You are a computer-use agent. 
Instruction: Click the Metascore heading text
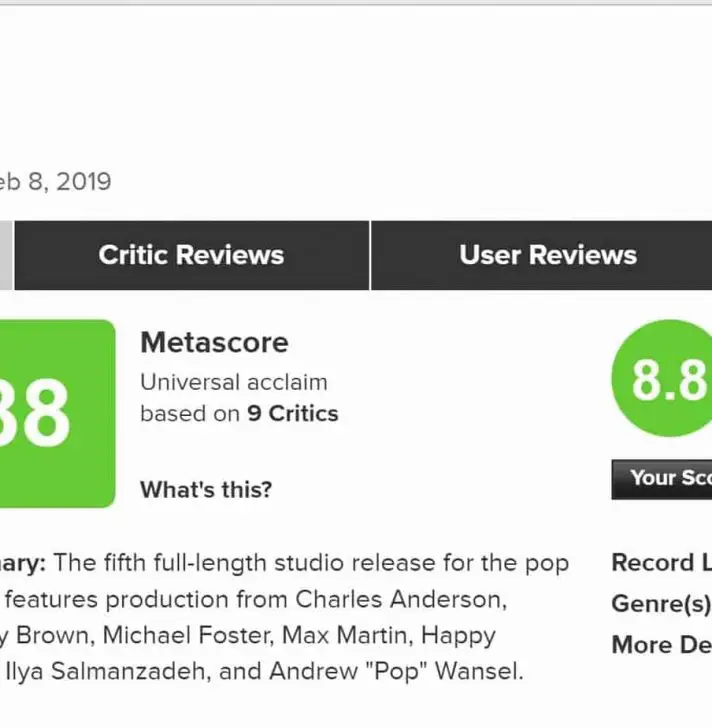(214, 343)
